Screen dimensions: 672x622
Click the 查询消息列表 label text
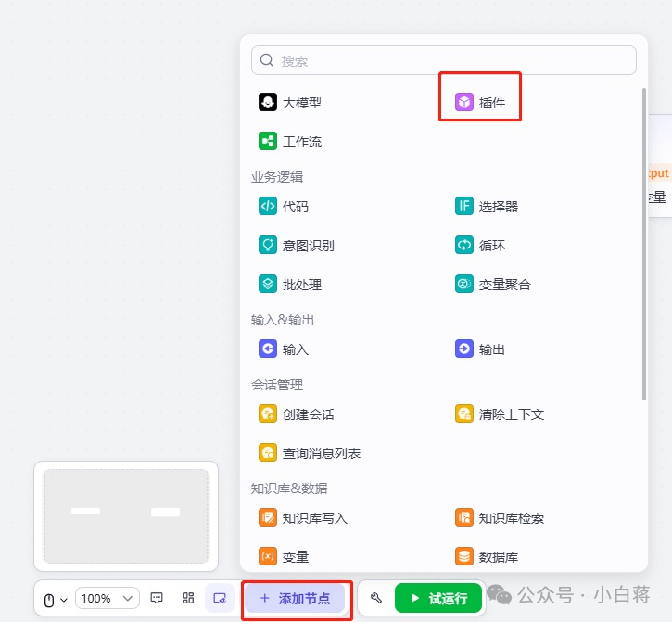pyautogui.click(x=322, y=453)
